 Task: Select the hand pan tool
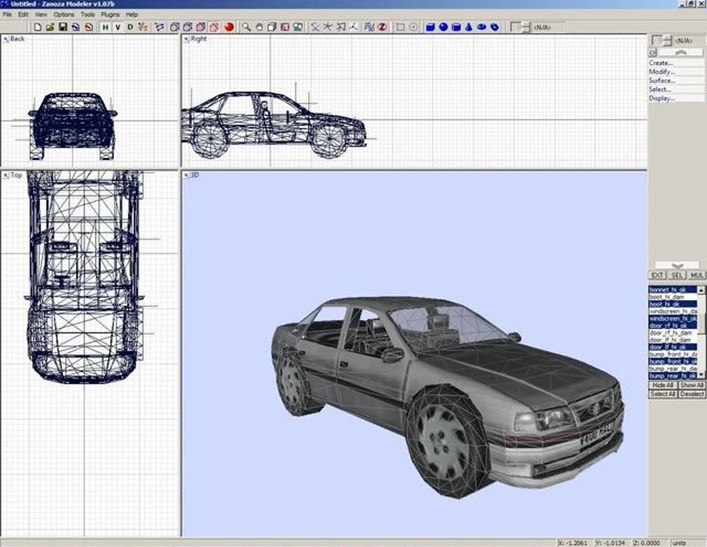(x=259, y=27)
